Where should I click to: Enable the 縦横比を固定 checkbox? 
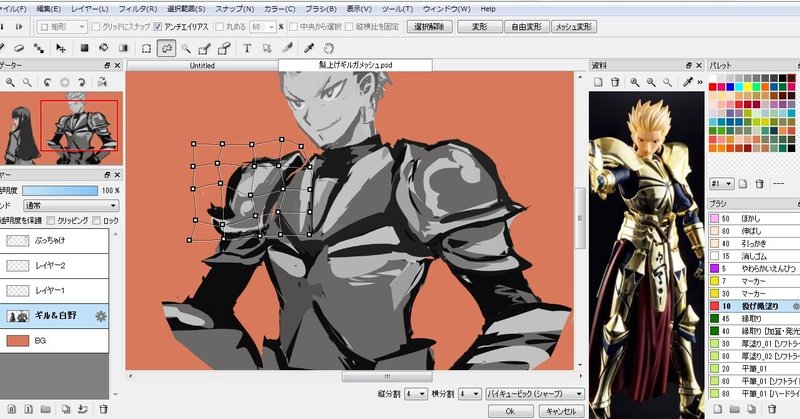click(349, 27)
